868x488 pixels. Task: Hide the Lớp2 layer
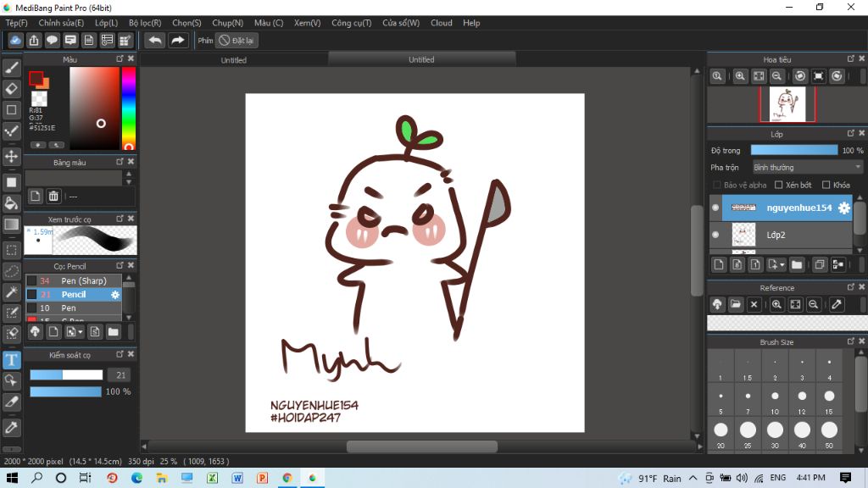click(x=715, y=236)
